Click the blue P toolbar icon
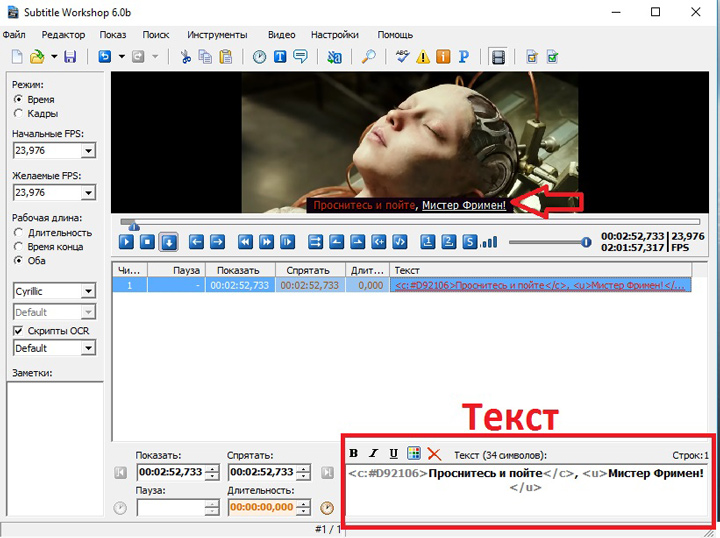The height and width of the screenshot is (538, 720). (x=464, y=57)
